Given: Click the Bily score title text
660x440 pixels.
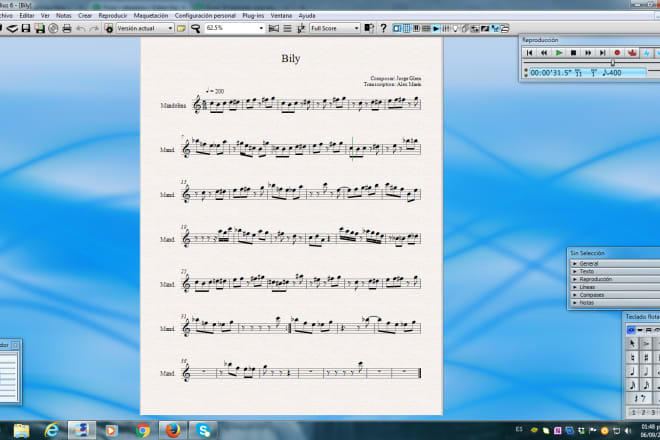Looking at the screenshot, I should click(x=290, y=59).
